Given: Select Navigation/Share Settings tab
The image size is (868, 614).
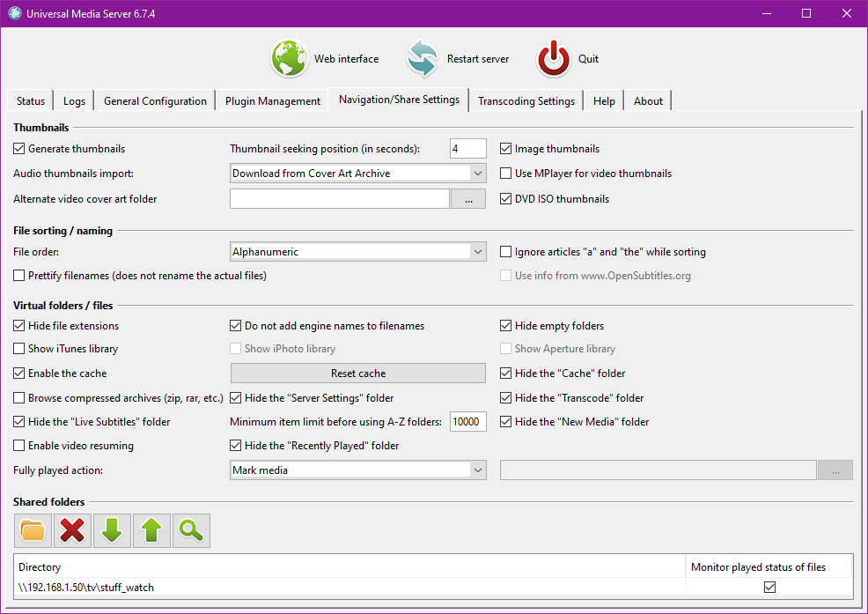Looking at the screenshot, I should coord(399,100).
